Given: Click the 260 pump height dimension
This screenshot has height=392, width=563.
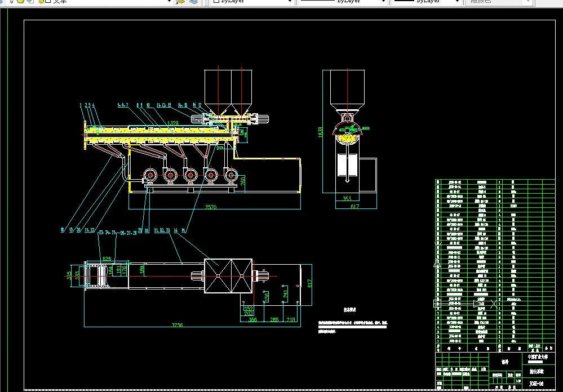Looking at the screenshot, I should (243, 181).
